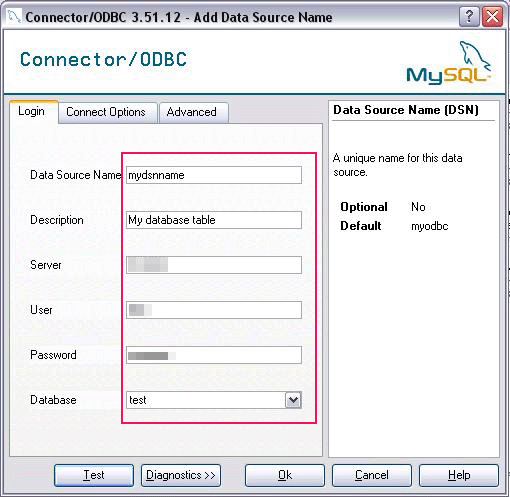Focus the Password field
Screen dimensions: 510x497
click(214, 355)
